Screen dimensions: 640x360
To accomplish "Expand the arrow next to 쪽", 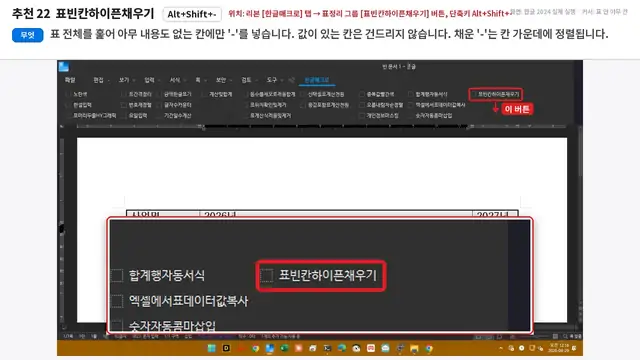I will click(x=205, y=80).
